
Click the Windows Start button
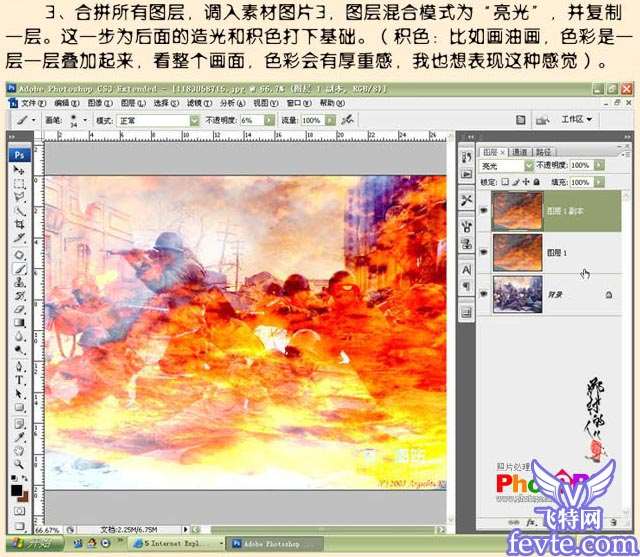pos(35,544)
